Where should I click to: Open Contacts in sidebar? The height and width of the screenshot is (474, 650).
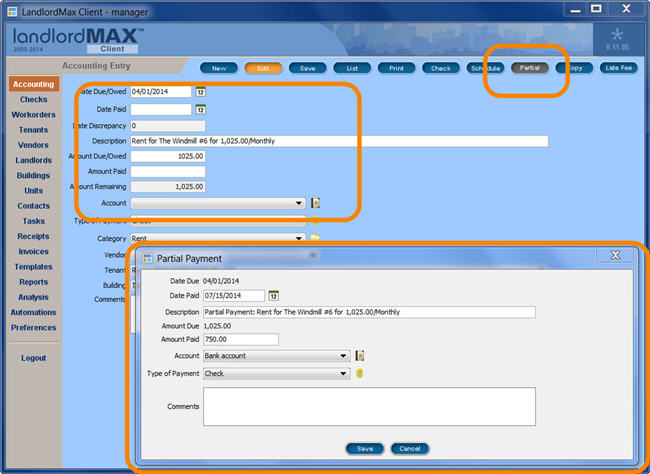point(34,206)
